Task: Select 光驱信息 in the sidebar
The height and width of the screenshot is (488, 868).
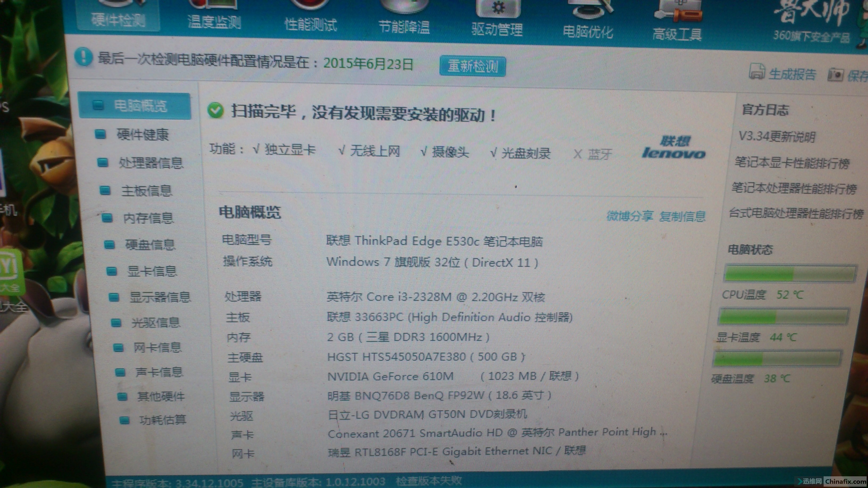Action: click(x=156, y=323)
